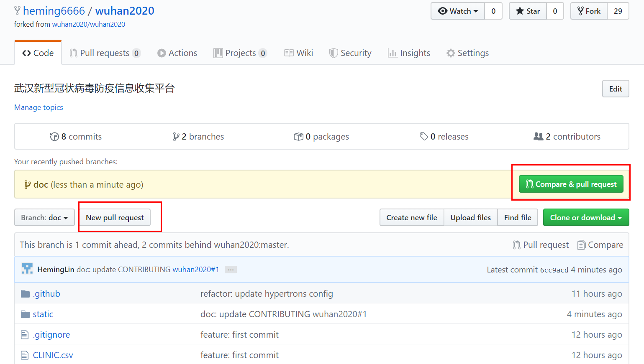
Task: Click the Manage topics link
Action: pyautogui.click(x=38, y=107)
